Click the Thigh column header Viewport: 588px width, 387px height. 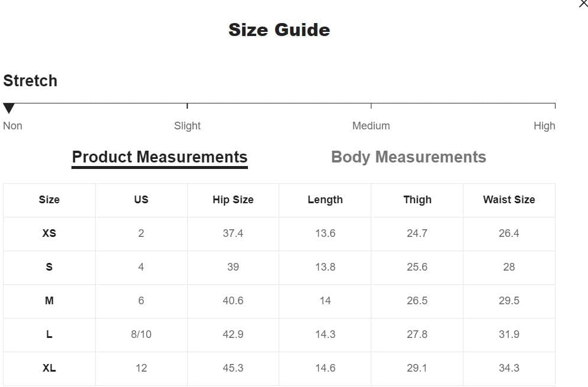pos(417,200)
